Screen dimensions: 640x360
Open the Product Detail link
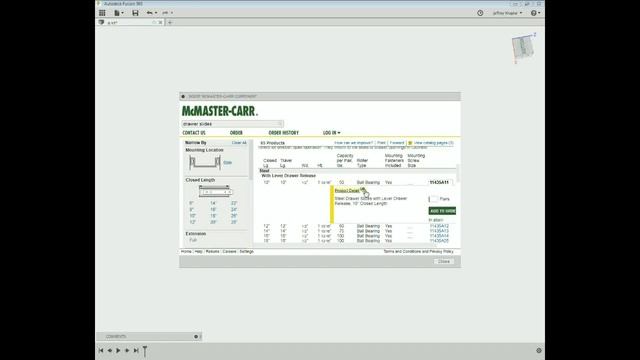[347, 191]
